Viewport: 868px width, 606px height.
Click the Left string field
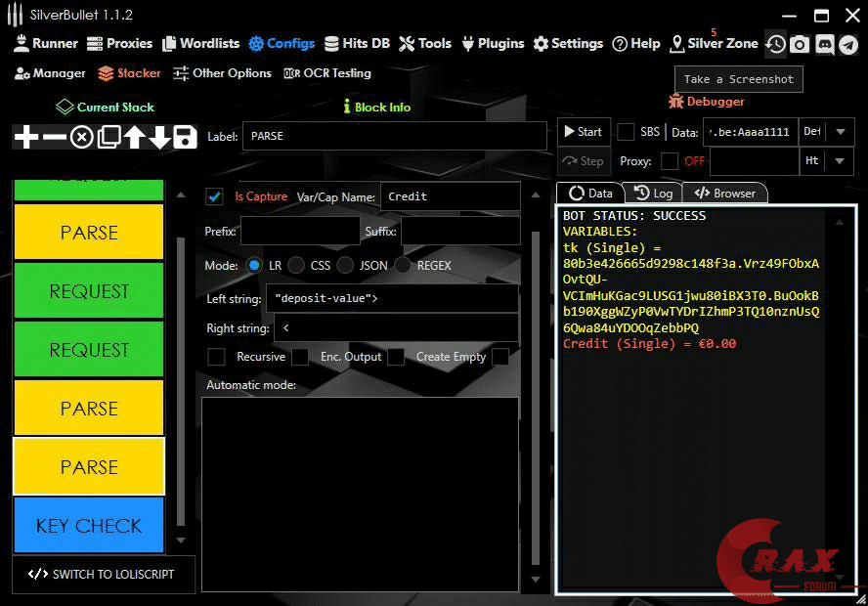pyautogui.click(x=392, y=298)
